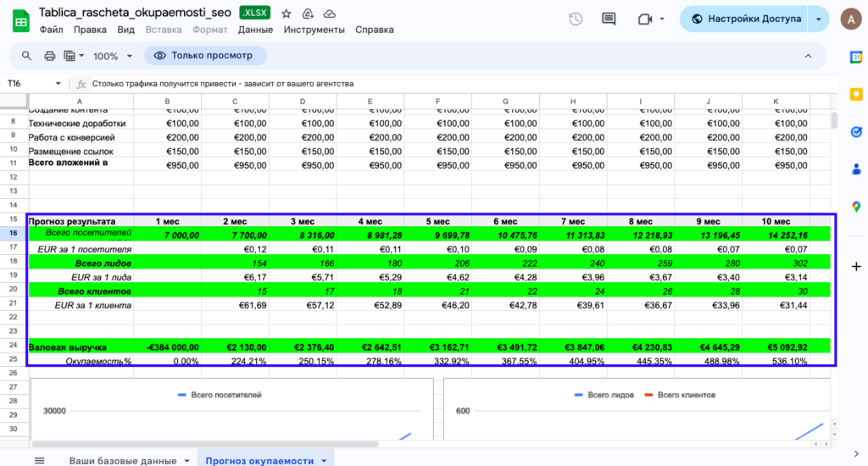Show all sheets list icon
The image size is (868, 466).
[x=39, y=460]
